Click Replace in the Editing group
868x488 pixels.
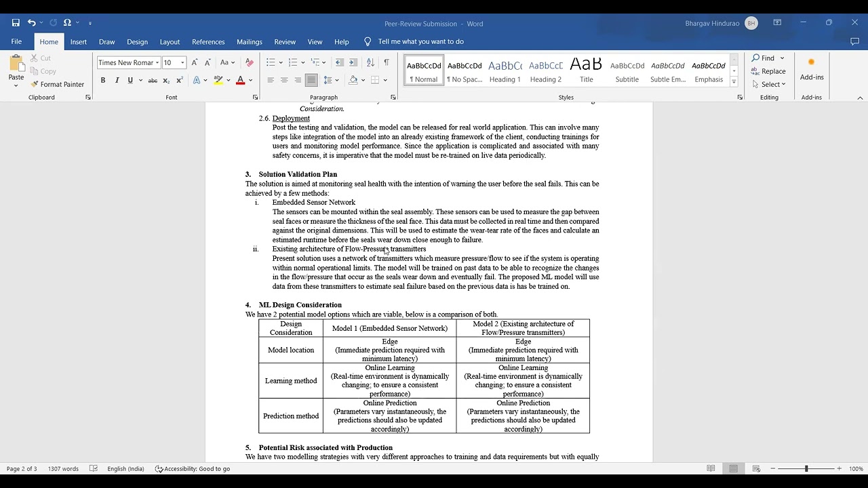coord(768,71)
